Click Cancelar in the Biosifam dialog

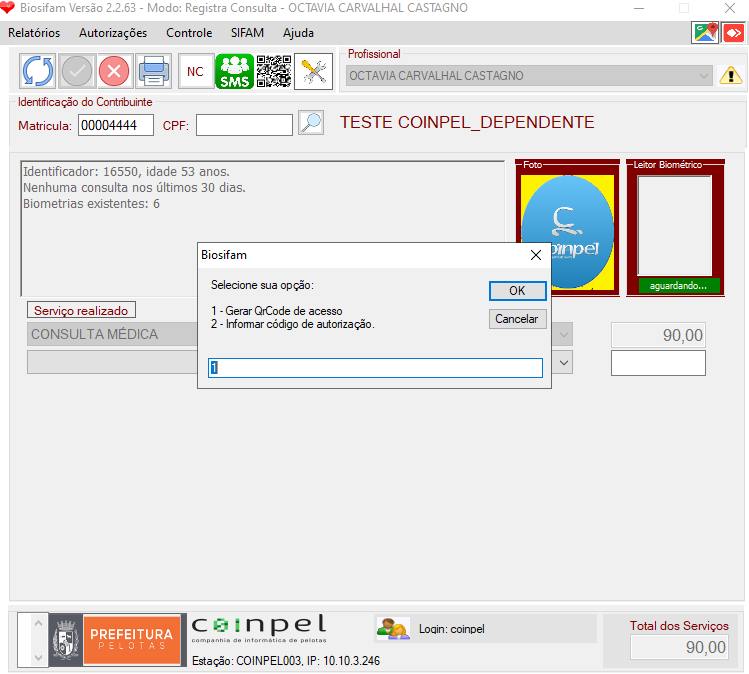point(517,319)
